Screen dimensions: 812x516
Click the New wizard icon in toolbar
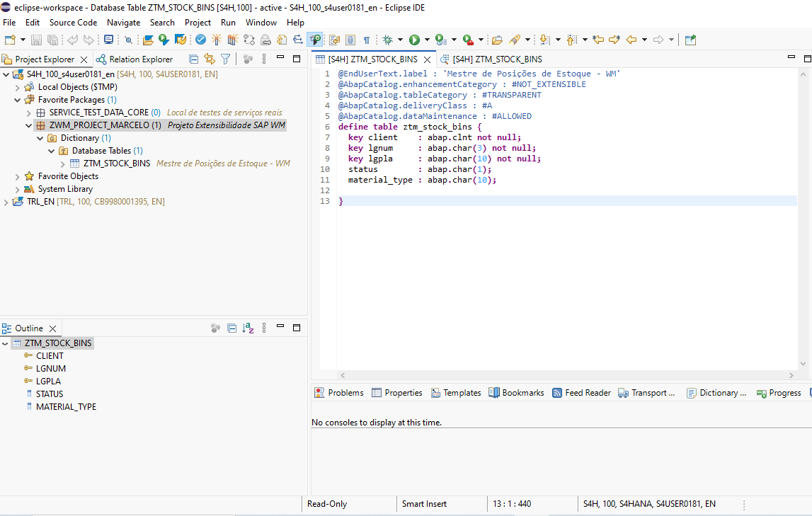[x=10, y=40]
